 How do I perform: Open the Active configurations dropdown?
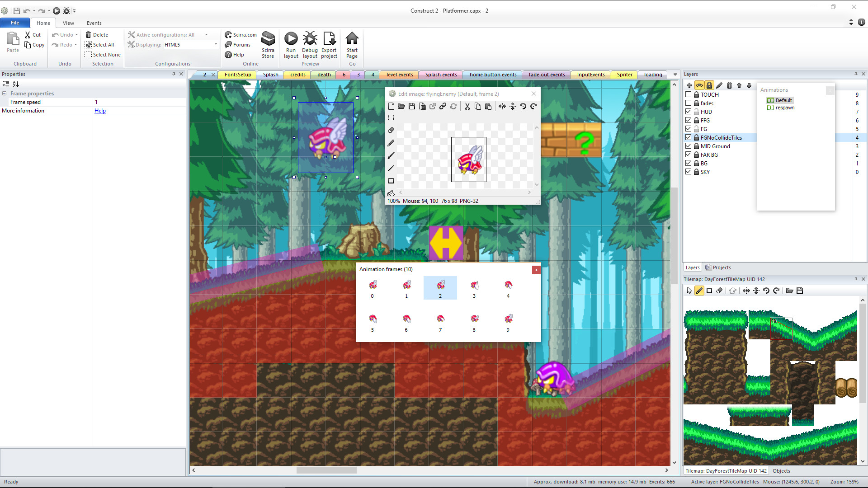coord(206,34)
